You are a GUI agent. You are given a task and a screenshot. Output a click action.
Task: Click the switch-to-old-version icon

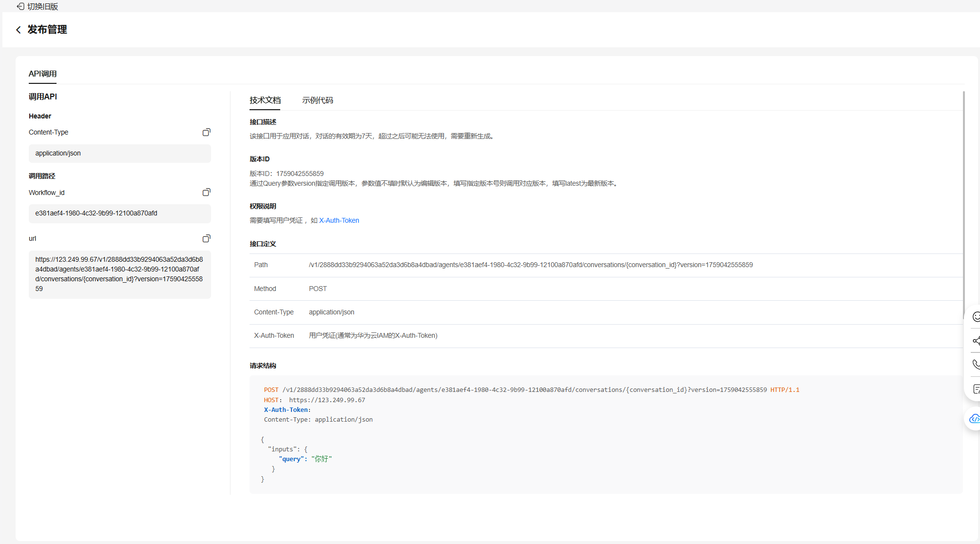click(20, 6)
